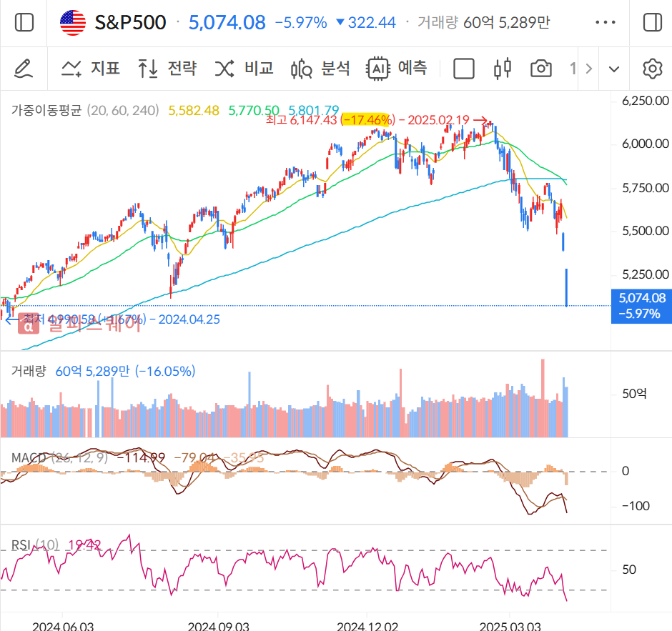This screenshot has width=672, height=631.
Task: Take a chart snapshot with camera icon
Action: (541, 69)
